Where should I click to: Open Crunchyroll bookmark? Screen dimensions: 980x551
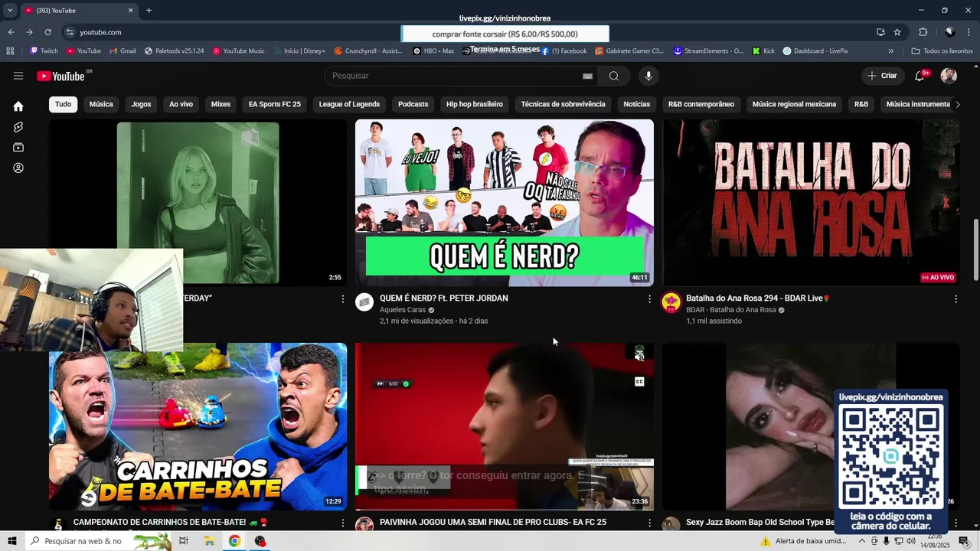click(367, 51)
